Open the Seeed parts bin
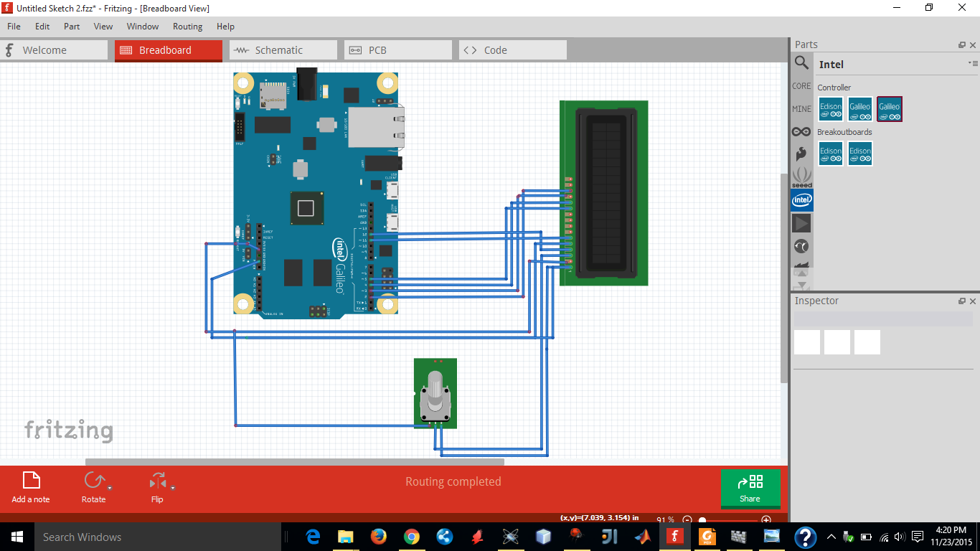The height and width of the screenshot is (551, 980). click(x=801, y=176)
